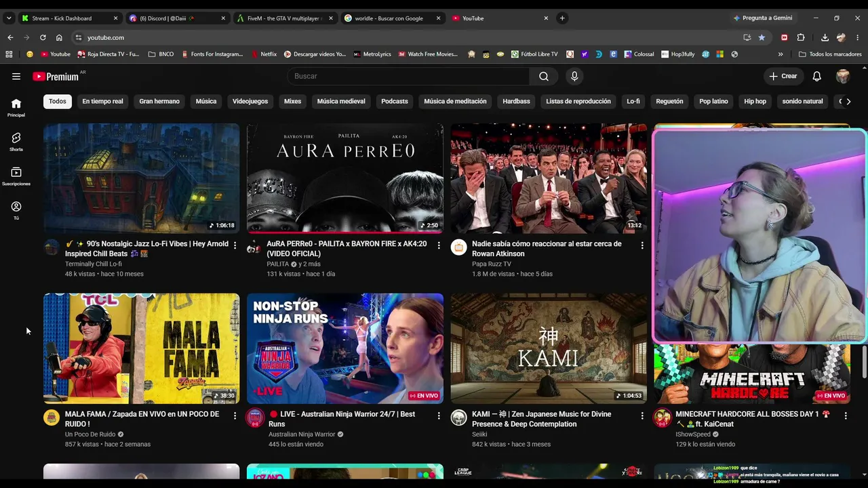Open Terminally Chill Lo-fi channel link
Viewport: 868px width, 488px height.
click(x=94, y=264)
